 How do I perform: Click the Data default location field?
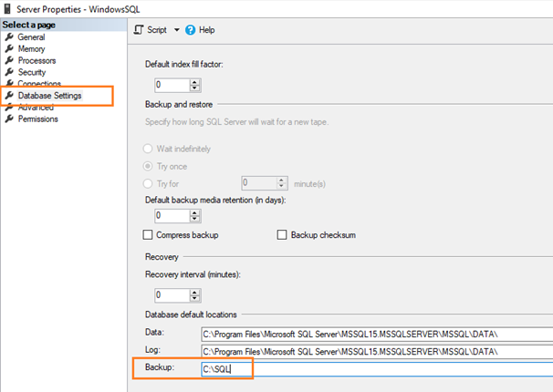[377, 335]
